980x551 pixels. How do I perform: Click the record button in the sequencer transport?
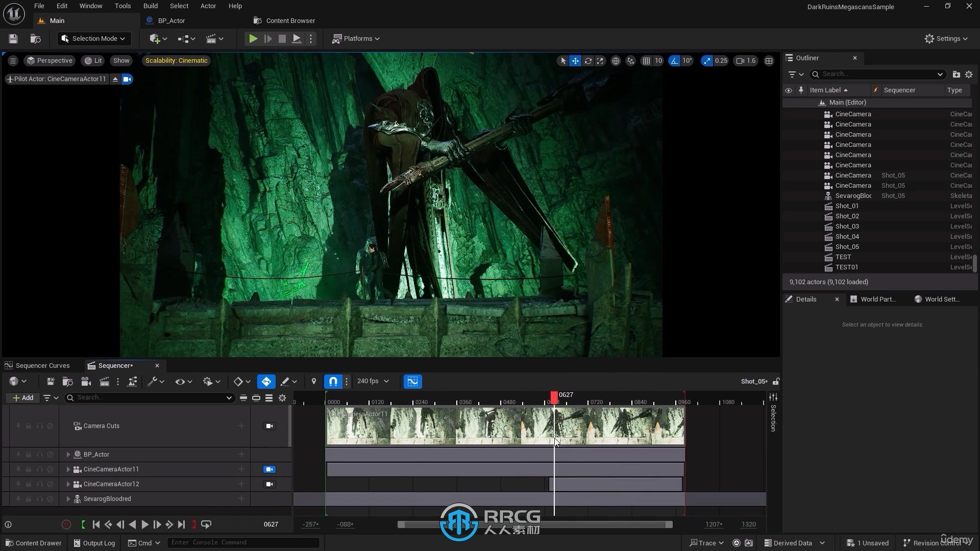click(x=66, y=524)
